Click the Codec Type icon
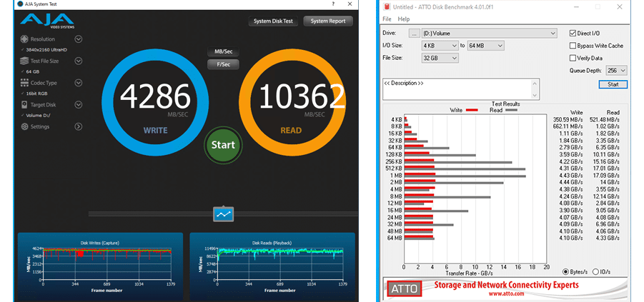The width and height of the screenshot is (644, 302). [25, 83]
